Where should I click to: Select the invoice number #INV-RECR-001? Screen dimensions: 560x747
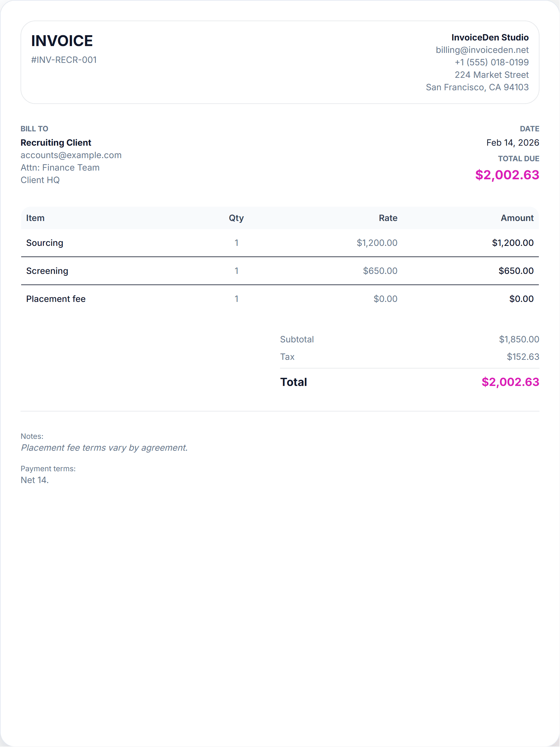pos(64,60)
